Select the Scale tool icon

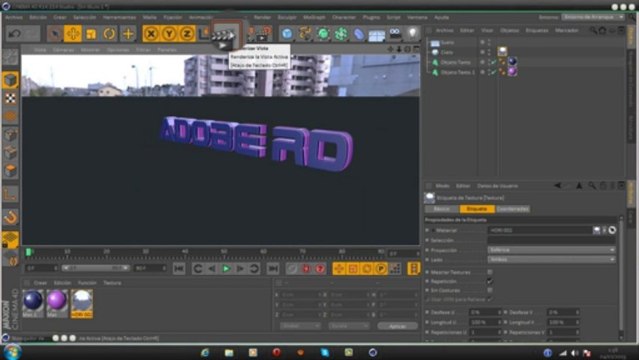pyautogui.click(x=91, y=33)
